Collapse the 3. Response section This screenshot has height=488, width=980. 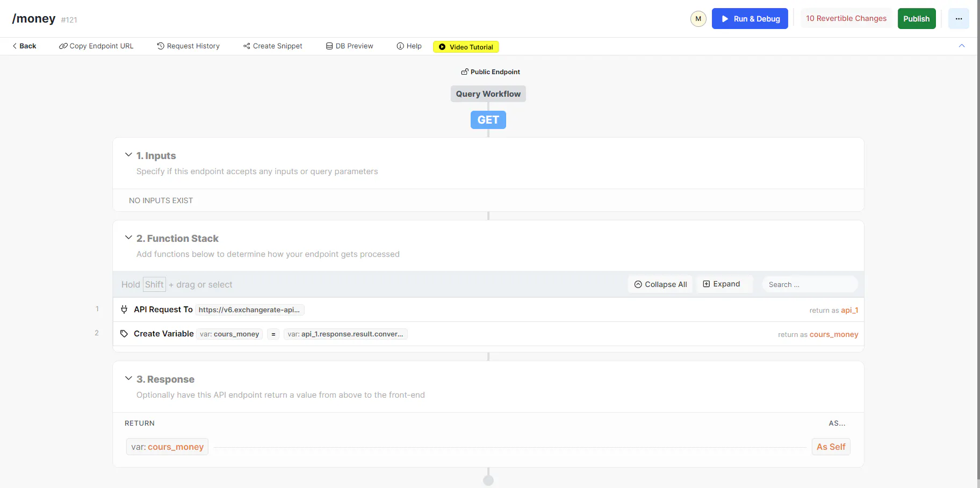tap(128, 378)
